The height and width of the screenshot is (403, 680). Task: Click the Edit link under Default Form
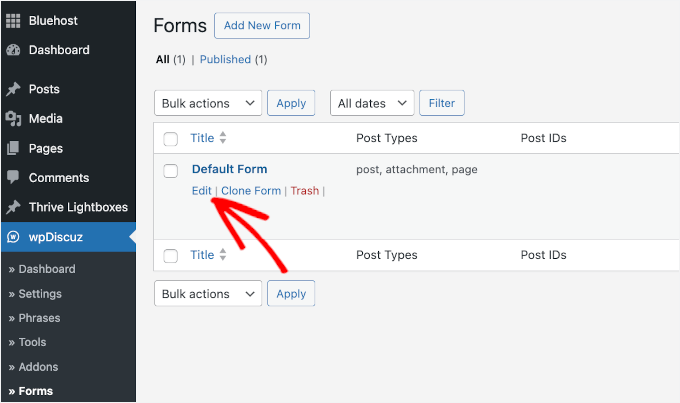point(201,191)
